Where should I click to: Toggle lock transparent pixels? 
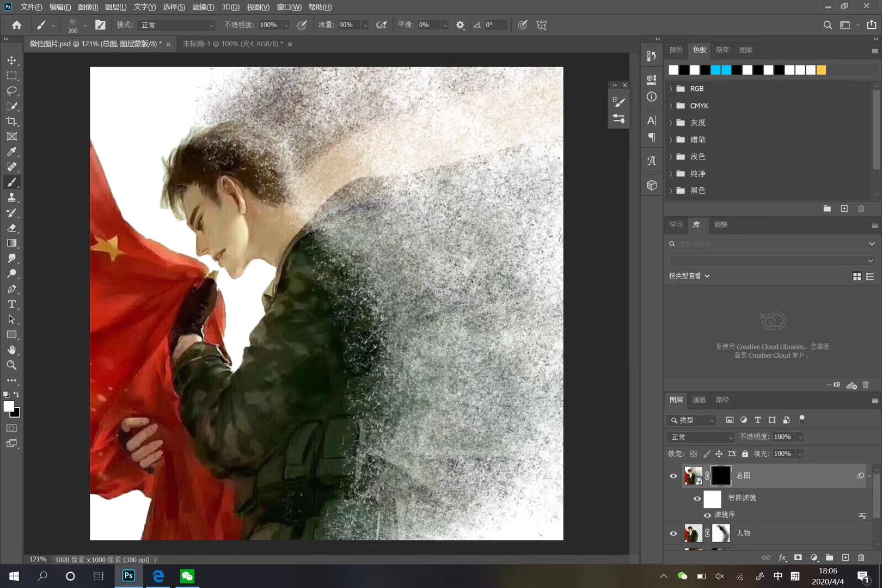click(x=693, y=454)
